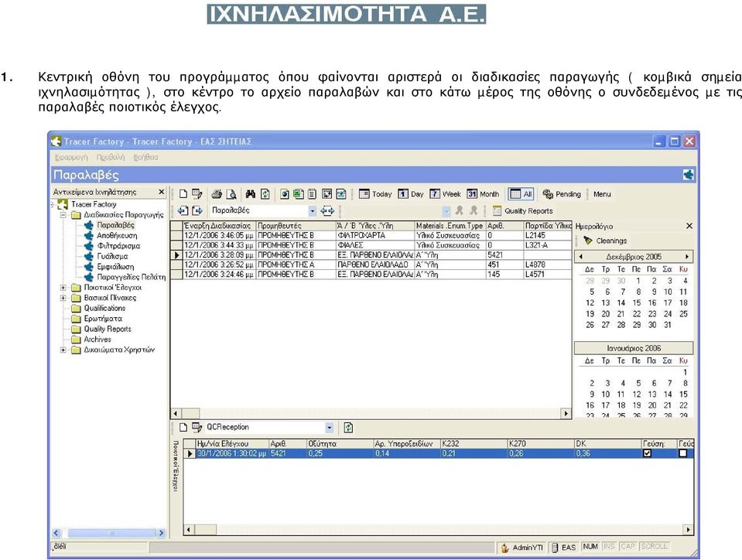Sort by the Προμηθευτές column header
The height and width of the screenshot is (560, 742).
(296, 226)
